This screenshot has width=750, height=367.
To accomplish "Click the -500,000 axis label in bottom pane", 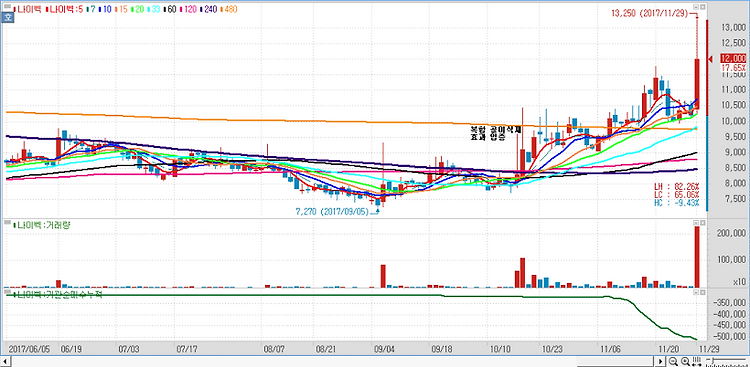I will [728, 337].
